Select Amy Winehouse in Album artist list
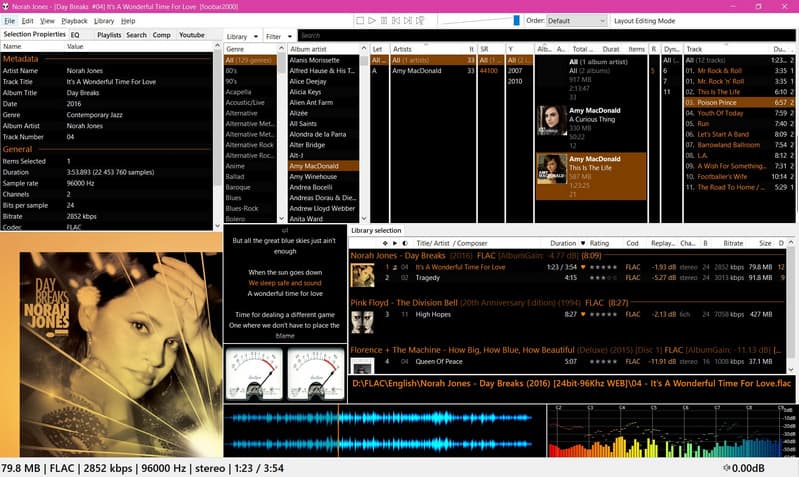The width and height of the screenshot is (799, 477). (315, 177)
